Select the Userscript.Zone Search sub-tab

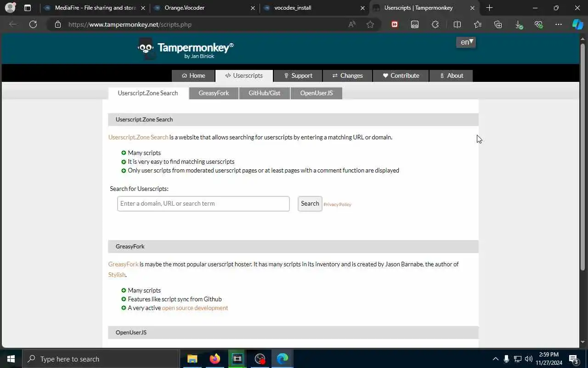point(148,93)
